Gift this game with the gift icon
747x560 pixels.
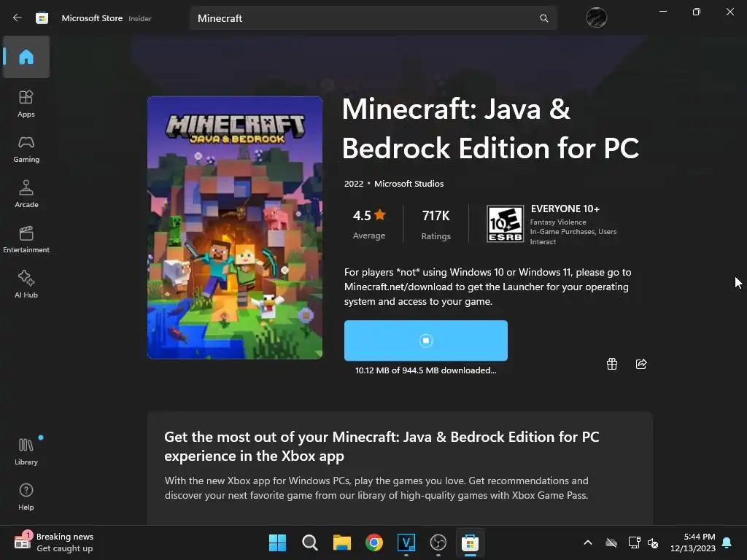click(x=612, y=364)
